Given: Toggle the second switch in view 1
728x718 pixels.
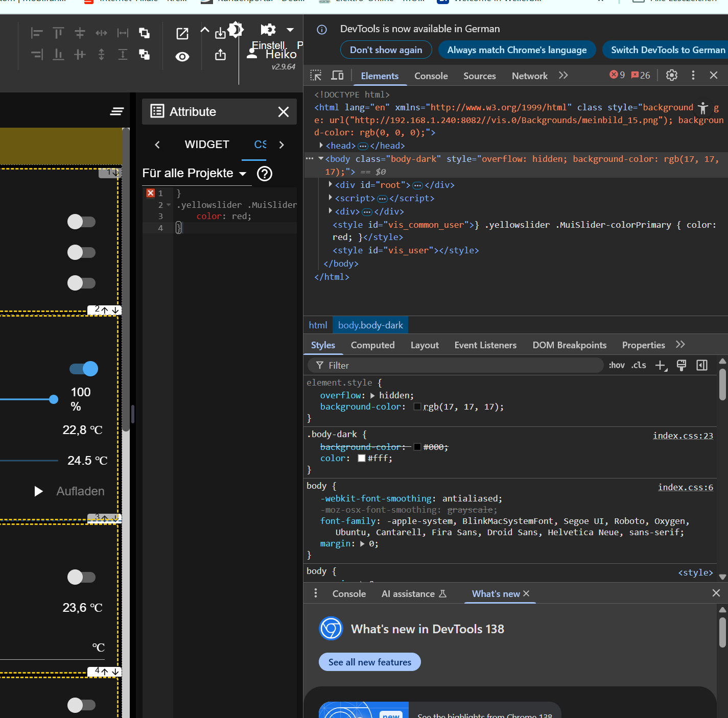Looking at the screenshot, I should click(x=81, y=252).
